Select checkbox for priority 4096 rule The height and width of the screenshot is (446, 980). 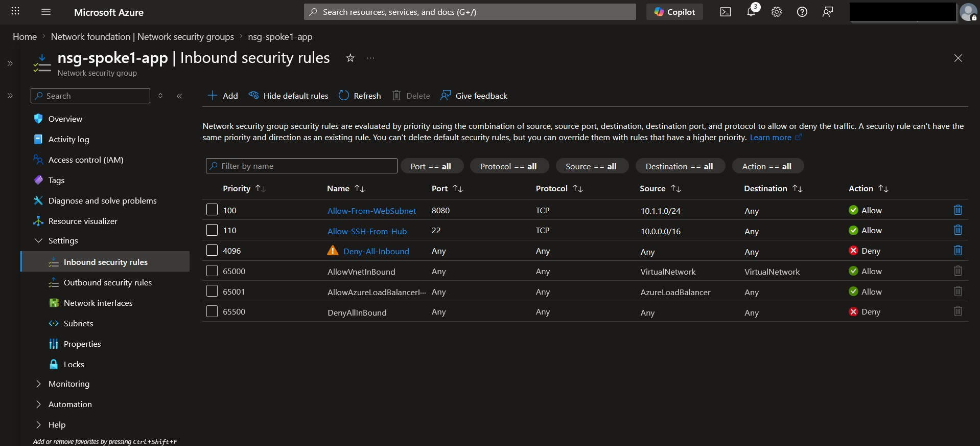(x=212, y=250)
